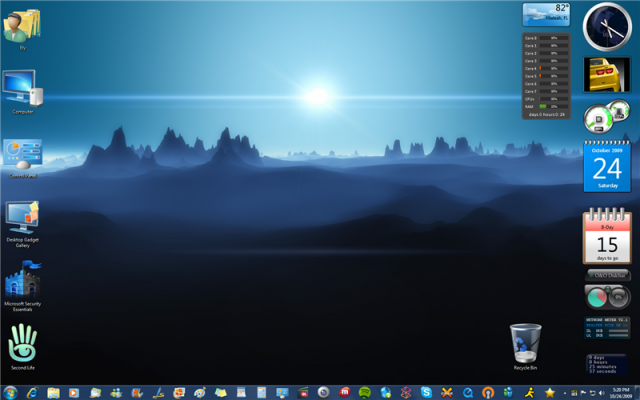
Task: Click the volume speaker tray icon
Action: coord(601,393)
